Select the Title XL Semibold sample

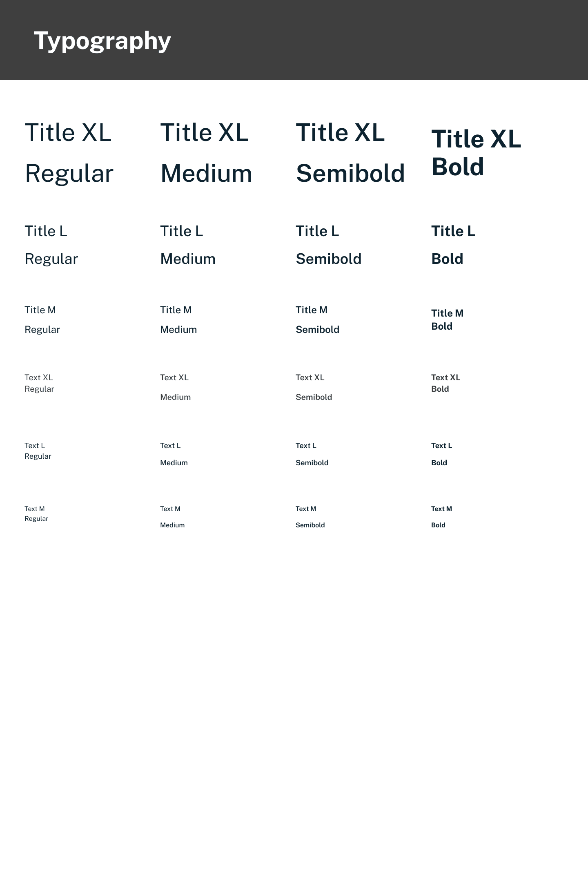coord(350,153)
